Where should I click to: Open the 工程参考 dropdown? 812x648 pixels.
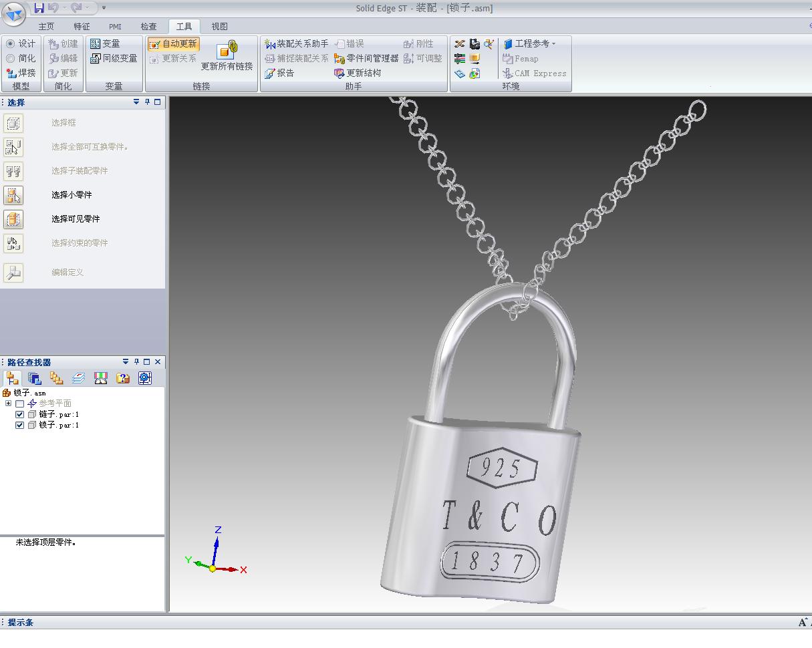coord(530,43)
